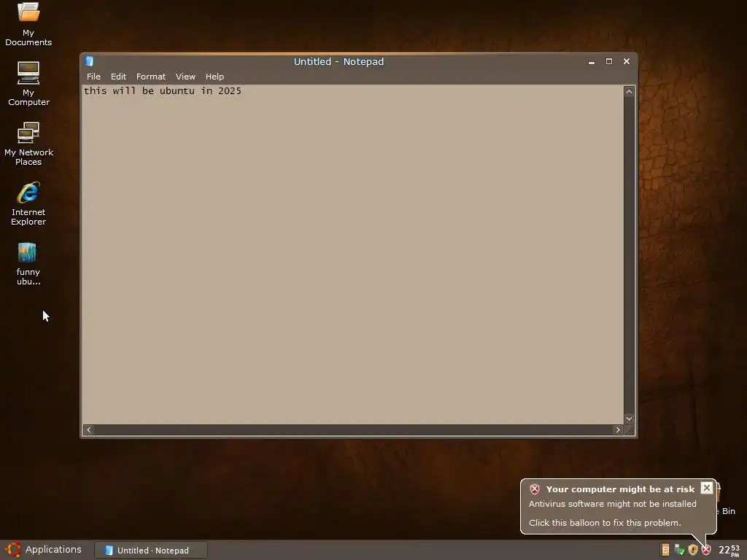Image resolution: width=747 pixels, height=560 pixels.
Task: Select the My Network Places icon
Action: 28,144
